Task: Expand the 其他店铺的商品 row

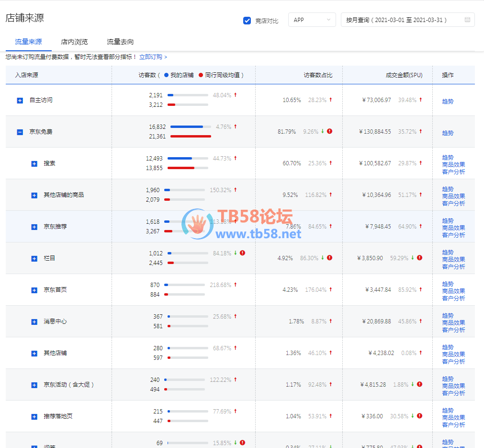Action: point(34,195)
